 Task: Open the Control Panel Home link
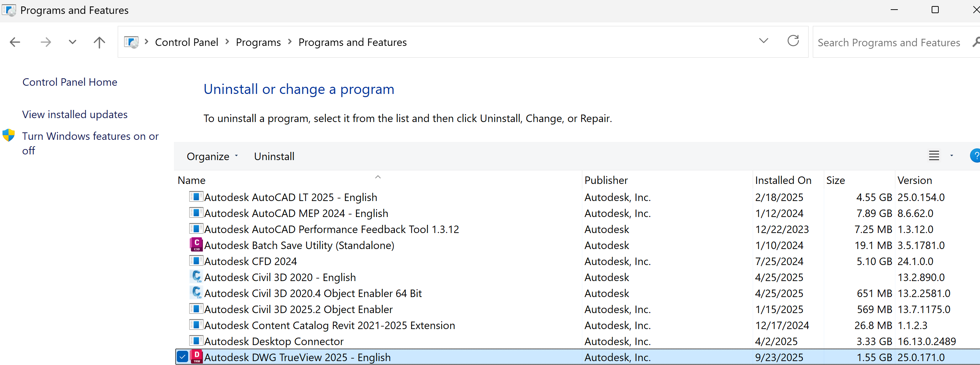point(70,82)
